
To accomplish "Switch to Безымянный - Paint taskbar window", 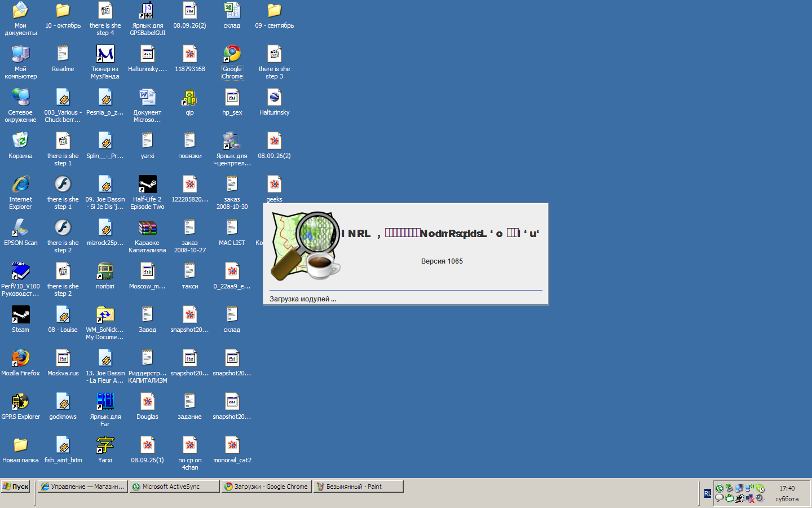I will pyautogui.click(x=359, y=487).
